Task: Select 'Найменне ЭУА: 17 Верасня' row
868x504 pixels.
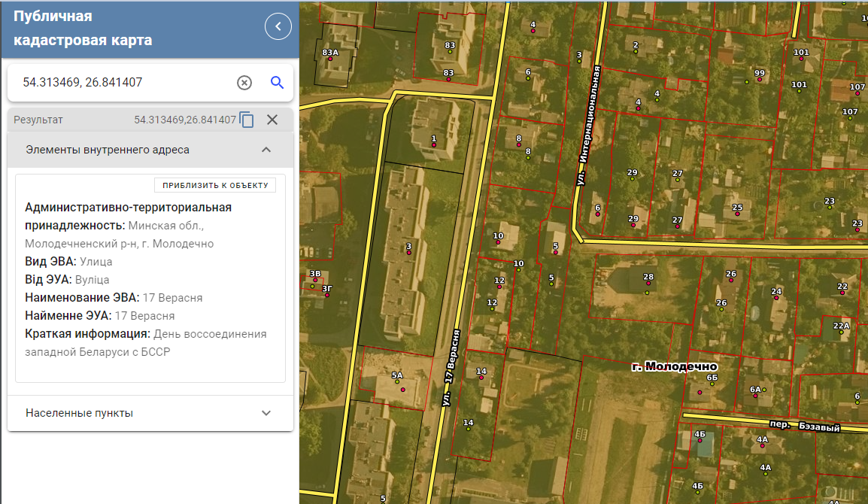Action: [x=99, y=316]
